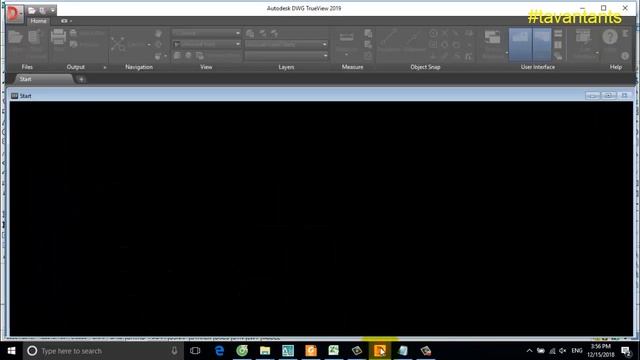Launch Microsoft Edge from taskbar
Screen dimensions: 640x360
[219, 351]
